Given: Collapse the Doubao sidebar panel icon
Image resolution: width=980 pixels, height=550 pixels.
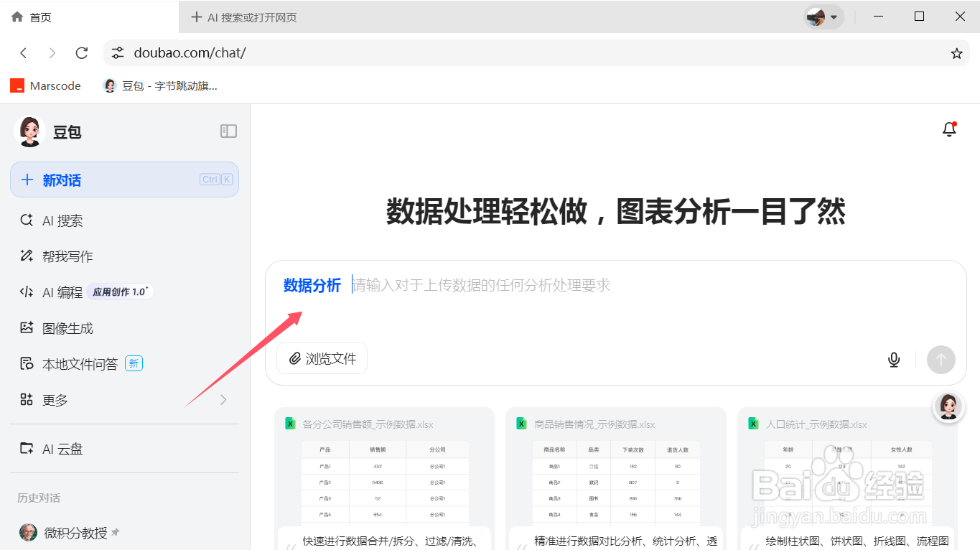Looking at the screenshot, I should point(228,131).
